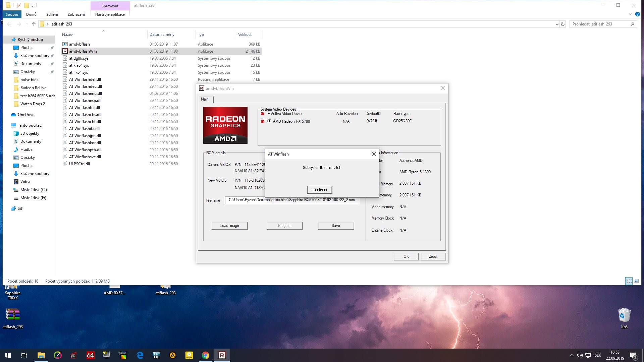Open the Zobrazení ribbon tab
The height and width of the screenshot is (362, 644).
[x=76, y=14]
